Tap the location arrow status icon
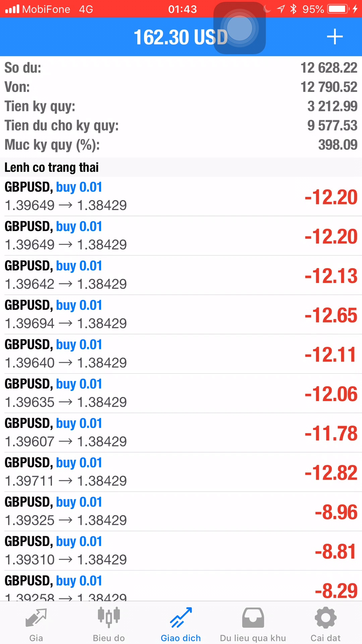The width and height of the screenshot is (362, 644). click(x=281, y=9)
